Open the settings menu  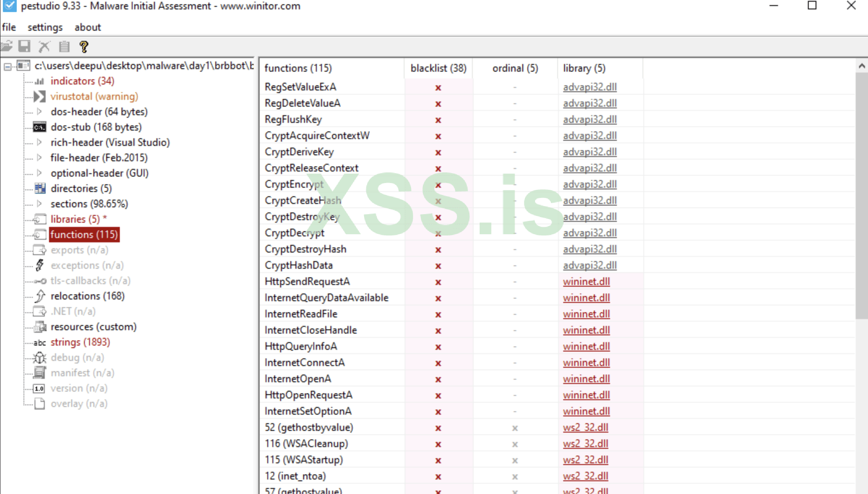pos(45,27)
